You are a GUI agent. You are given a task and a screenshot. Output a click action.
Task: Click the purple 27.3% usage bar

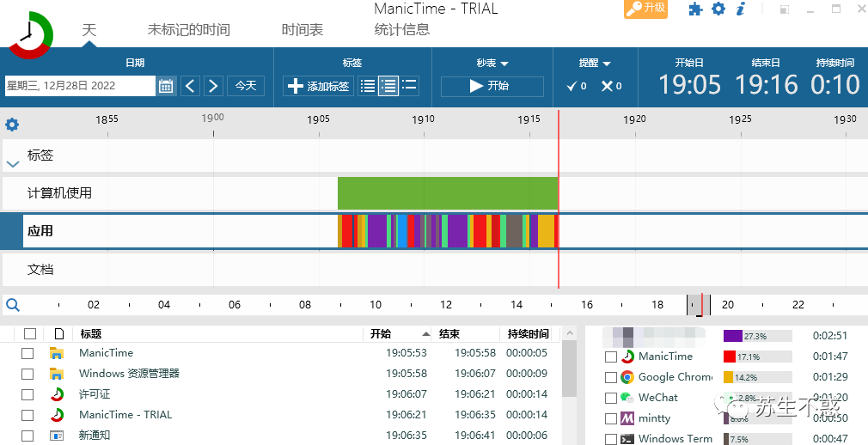[733, 336]
